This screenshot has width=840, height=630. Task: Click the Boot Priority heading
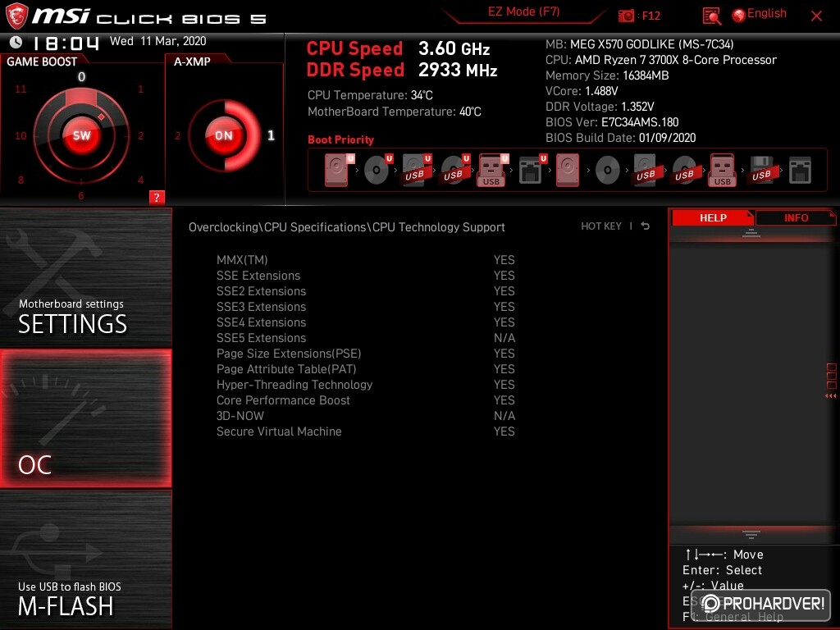[x=340, y=139]
